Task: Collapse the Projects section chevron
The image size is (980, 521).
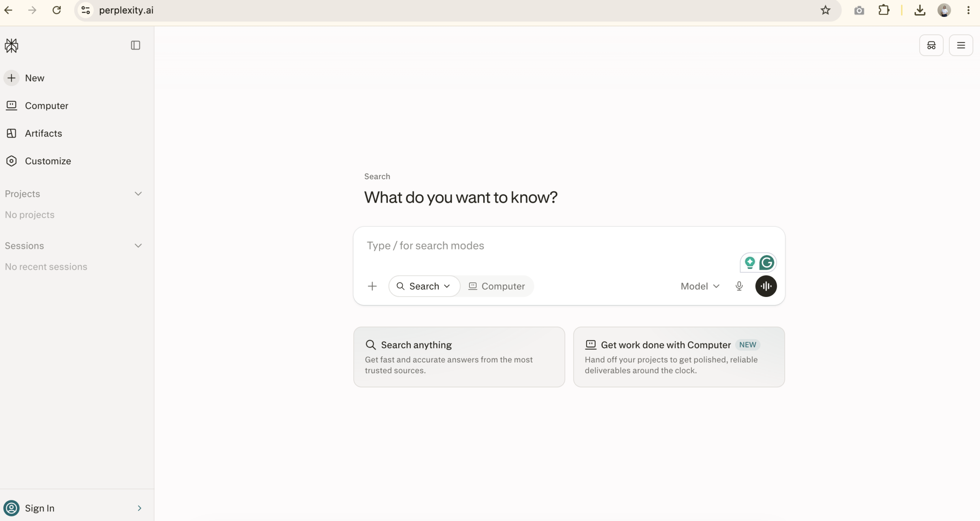Action: [x=138, y=194]
